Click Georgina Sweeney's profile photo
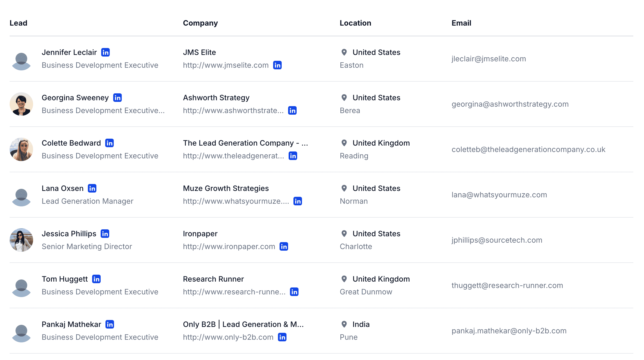 tap(21, 104)
